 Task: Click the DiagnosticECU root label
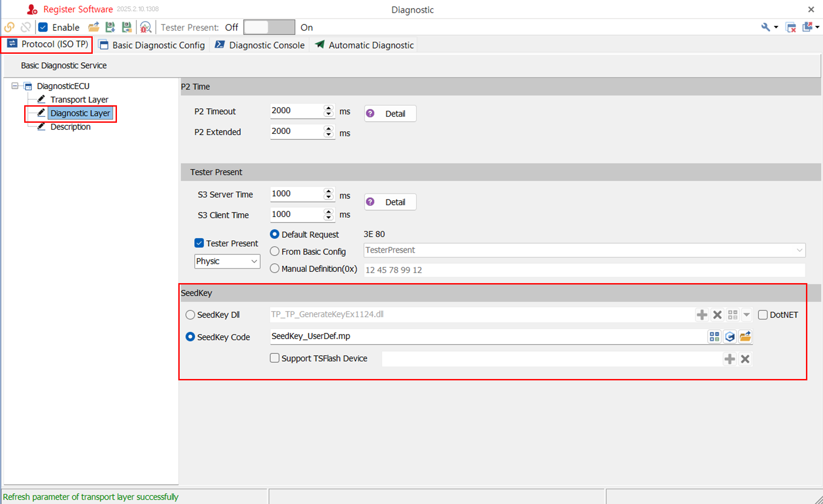[x=63, y=86]
